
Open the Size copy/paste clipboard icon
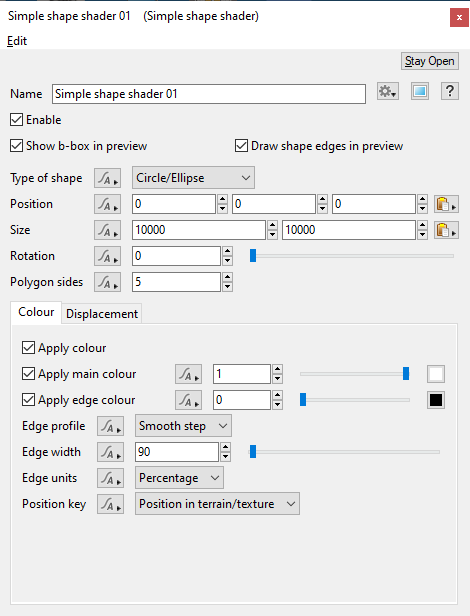pyautogui.click(x=446, y=230)
